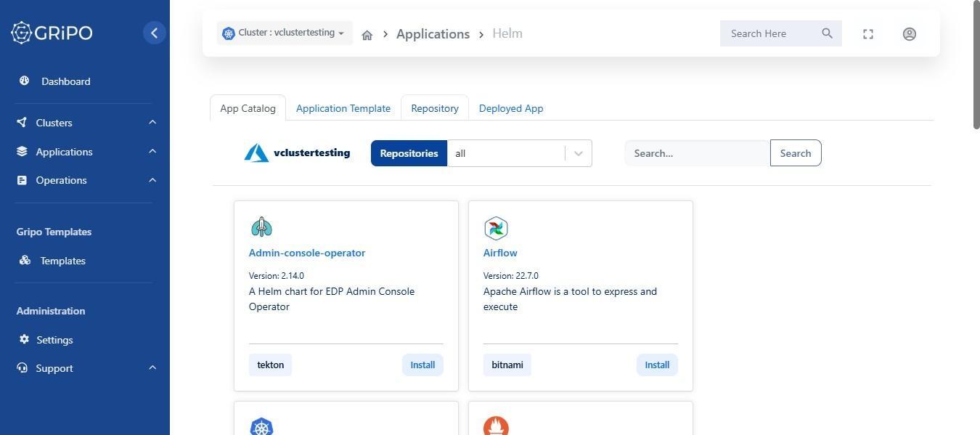The image size is (980, 435).
Task: Open the Cluster vclustertesting dropdown
Action: click(285, 33)
